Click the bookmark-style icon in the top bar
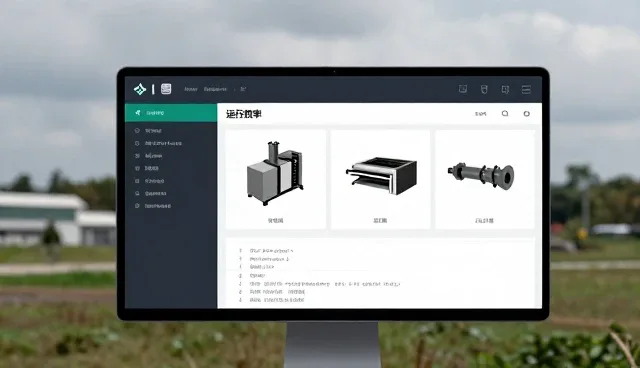 point(505,89)
